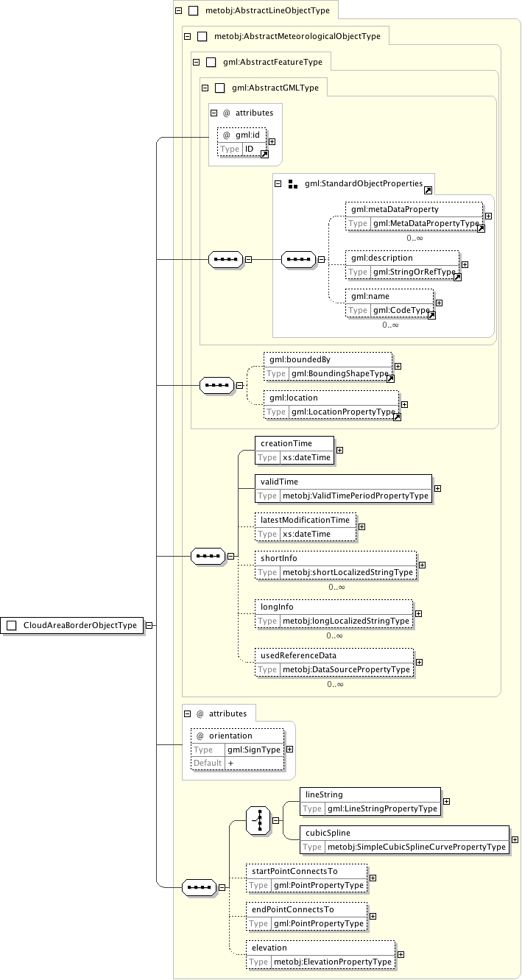Screen dimensions: 522x980
Task: Expand the gml:description element
Action: point(465,265)
